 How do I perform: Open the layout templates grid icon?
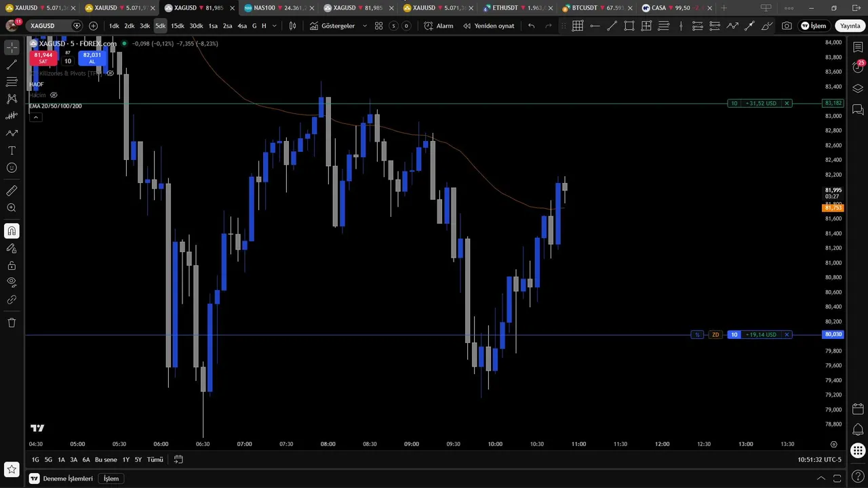click(x=378, y=26)
